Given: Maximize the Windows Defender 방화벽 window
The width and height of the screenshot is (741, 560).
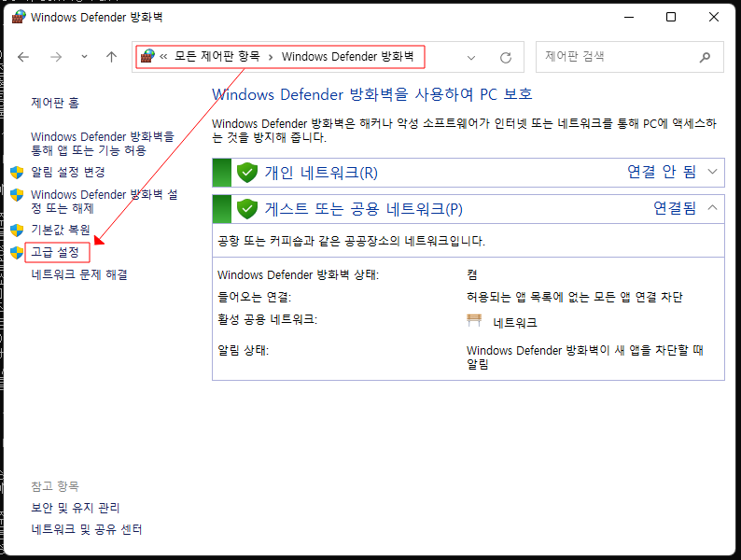Looking at the screenshot, I should click(671, 17).
